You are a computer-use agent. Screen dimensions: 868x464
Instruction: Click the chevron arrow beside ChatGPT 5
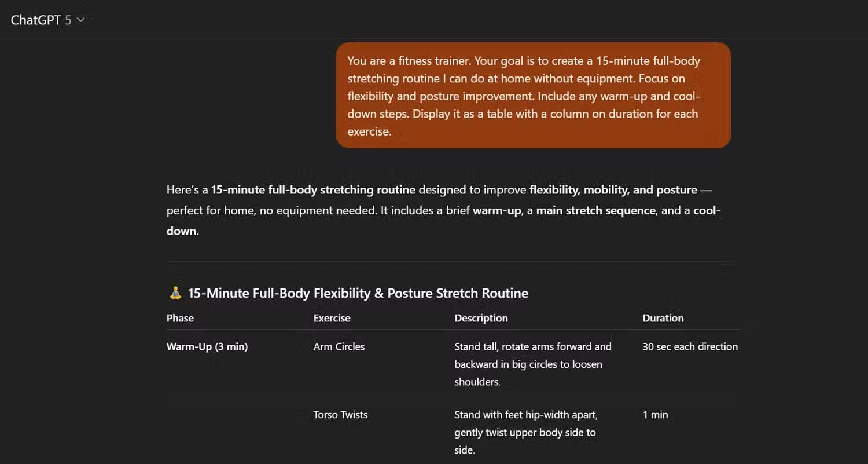(81, 20)
